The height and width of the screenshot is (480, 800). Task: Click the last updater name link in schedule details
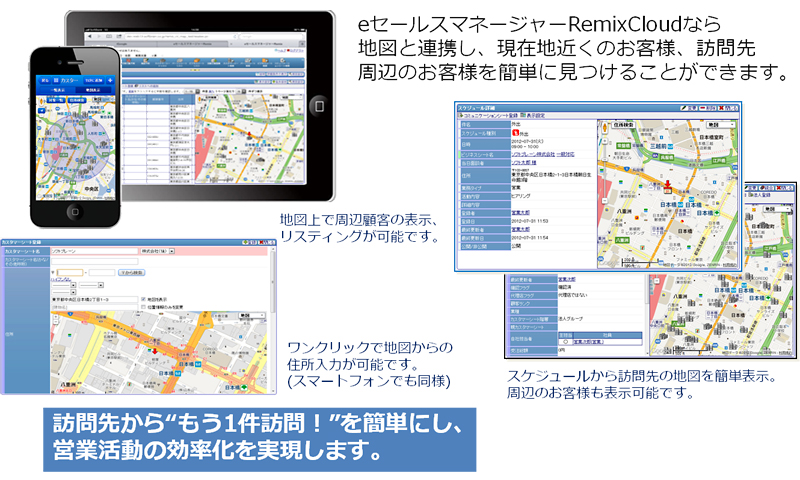[520, 230]
